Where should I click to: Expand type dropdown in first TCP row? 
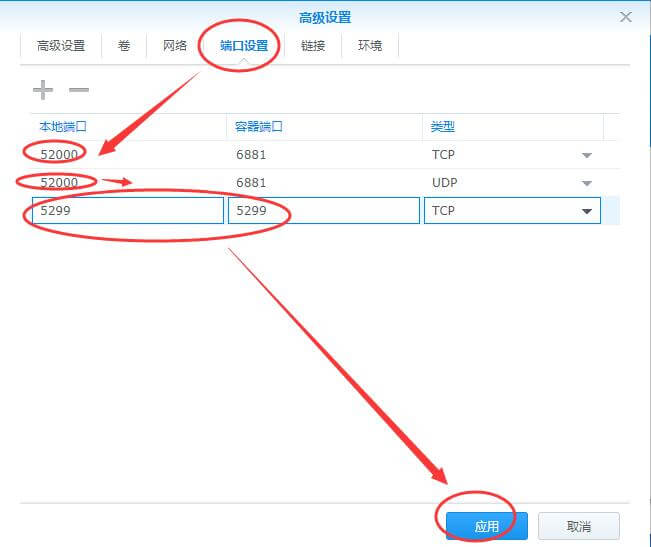(x=587, y=155)
